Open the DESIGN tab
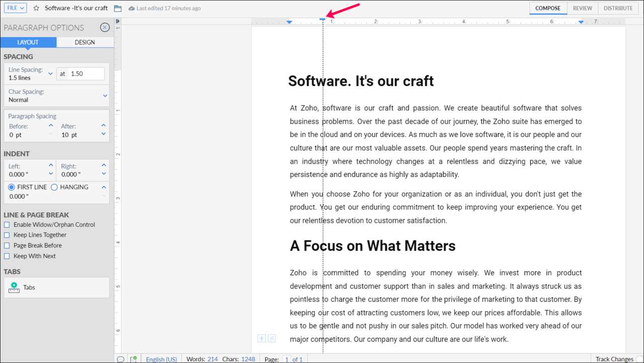This screenshot has height=363, width=644. click(85, 42)
